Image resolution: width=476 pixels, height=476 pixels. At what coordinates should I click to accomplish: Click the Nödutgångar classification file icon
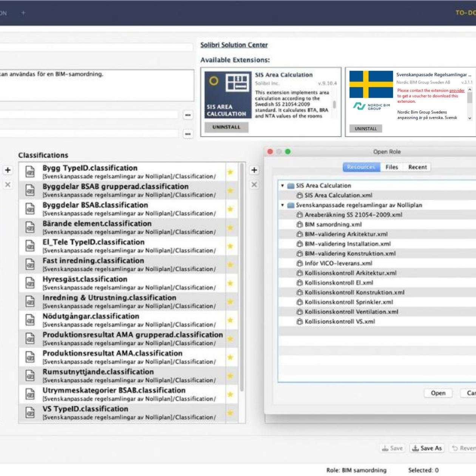[30, 320]
